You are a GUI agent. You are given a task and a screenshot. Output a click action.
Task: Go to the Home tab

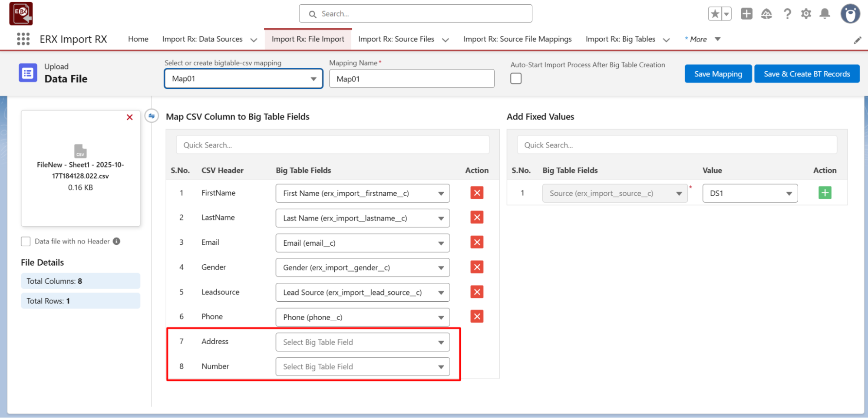(x=138, y=39)
